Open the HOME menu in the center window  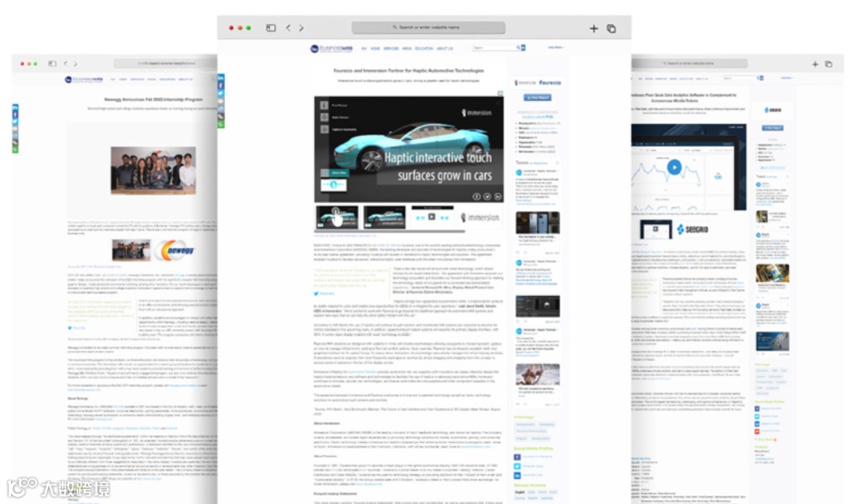[375, 49]
